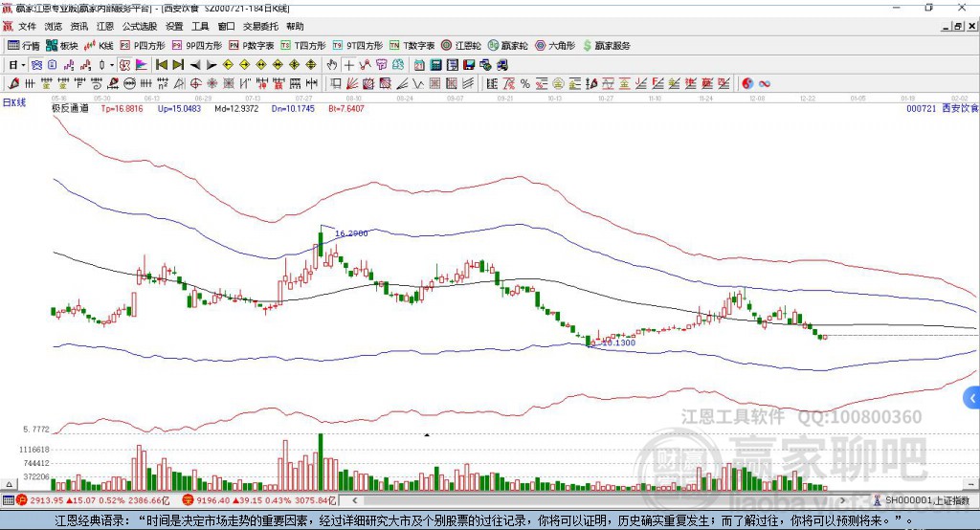The image size is (980, 530).
Task: Open the calendar icon in toolbar
Action: pyautogui.click(x=419, y=65)
